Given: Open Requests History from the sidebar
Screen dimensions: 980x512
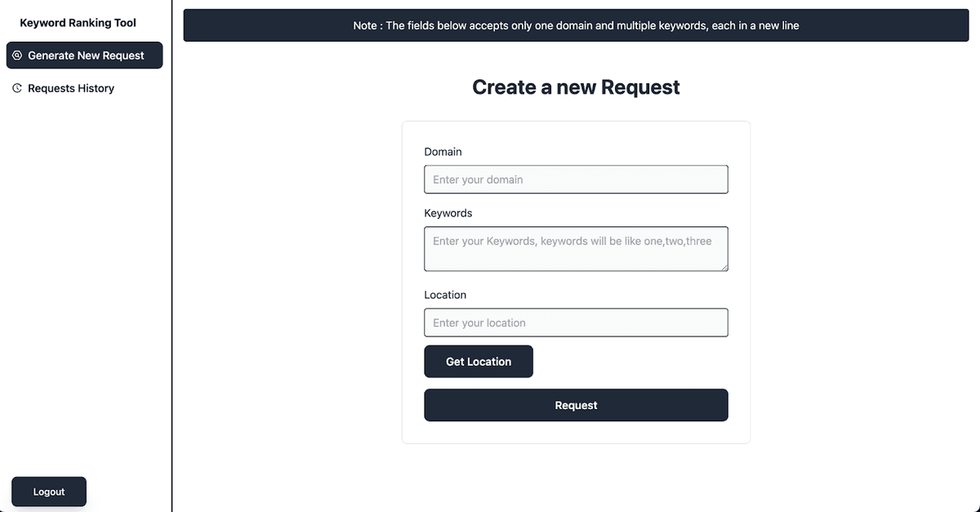Looking at the screenshot, I should point(71,87).
